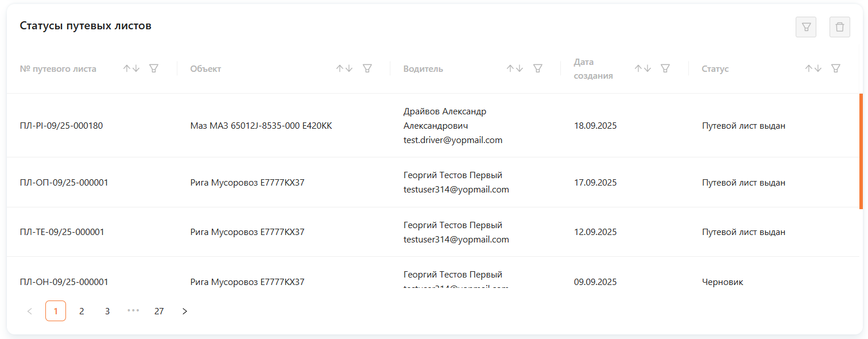Select row ПЛ-ОП-09/25-000001
Viewport: 868px width, 339px height.
pyautogui.click(x=64, y=183)
